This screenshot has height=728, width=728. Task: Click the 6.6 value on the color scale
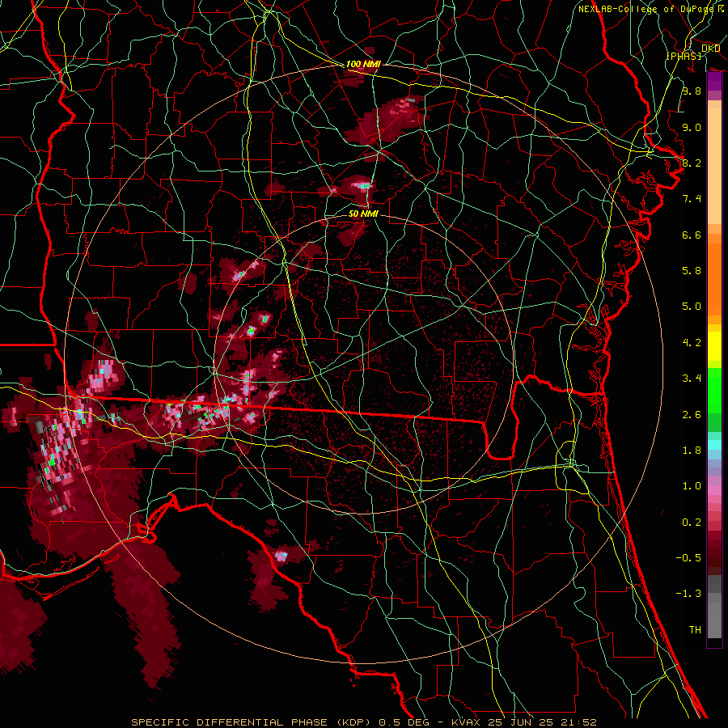[x=692, y=235]
